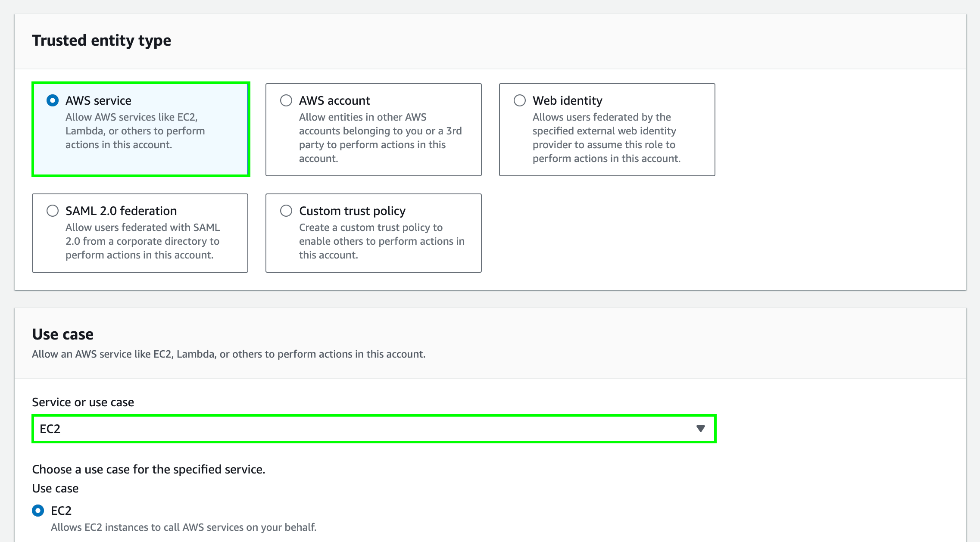Click the 'Trusted entity type' heading
Viewport: 980px width, 542px height.
point(102,40)
